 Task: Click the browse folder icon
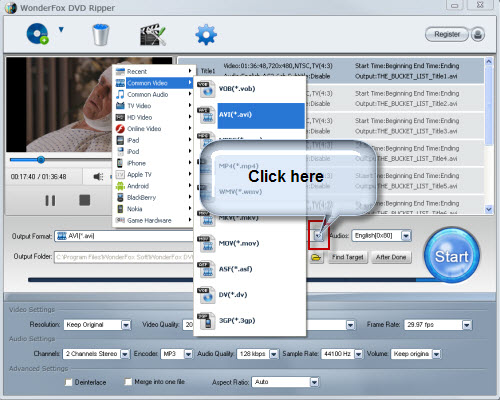316,257
